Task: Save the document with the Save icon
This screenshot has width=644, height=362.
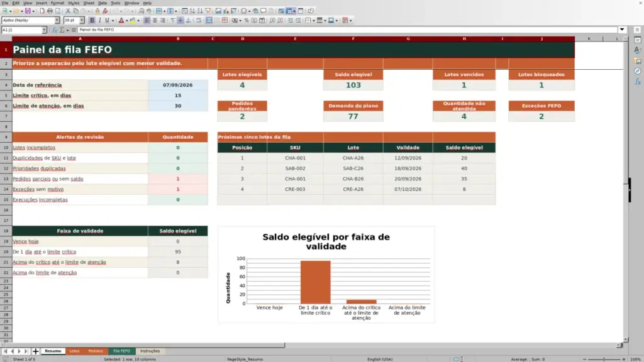Action: (x=28, y=11)
